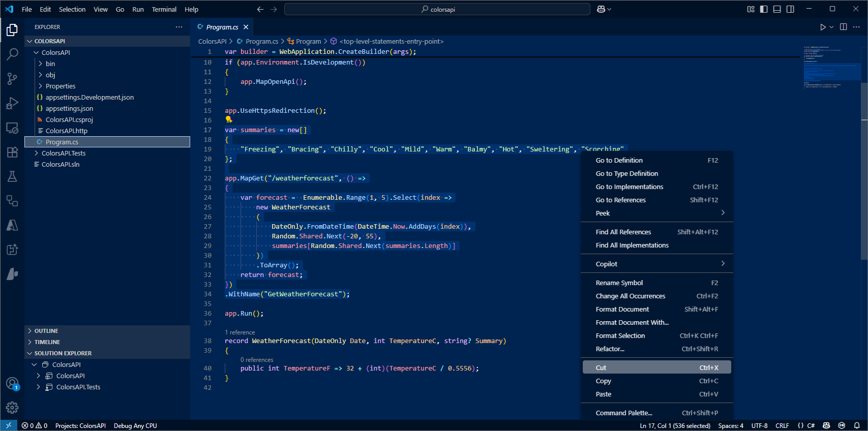The image size is (868, 431).
Task: Click the CRLF line ending indicator
Action: [782, 426]
